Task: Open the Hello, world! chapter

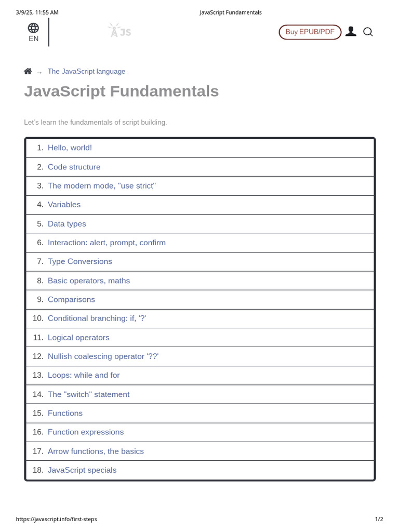Action: coord(70,148)
